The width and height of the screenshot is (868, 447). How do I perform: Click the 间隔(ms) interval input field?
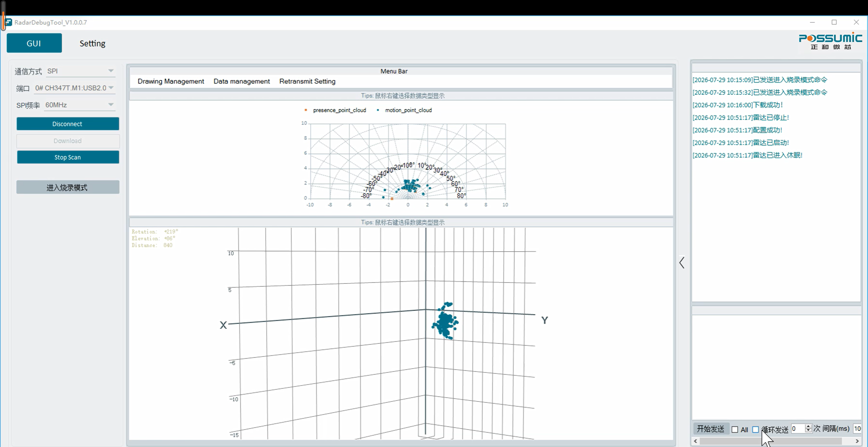857,429
